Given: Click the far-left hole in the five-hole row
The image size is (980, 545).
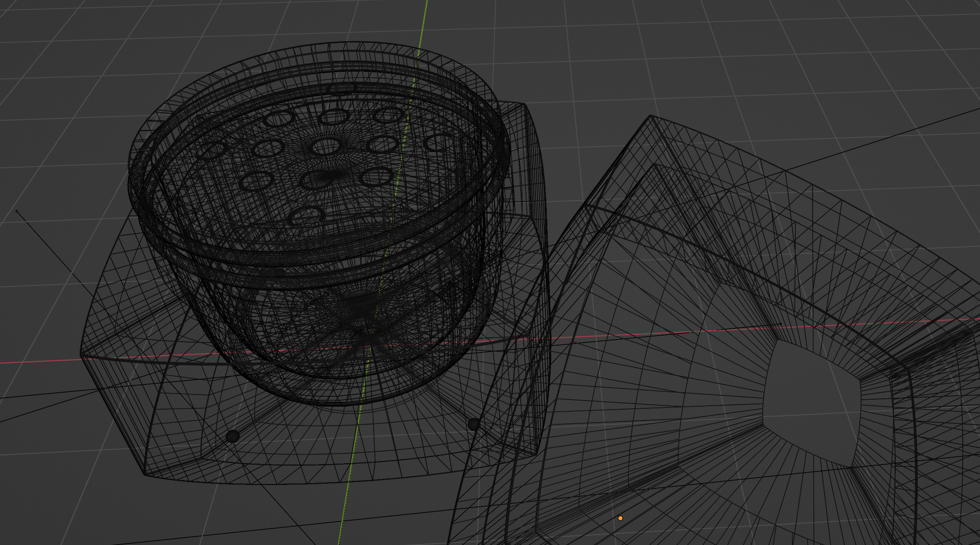Looking at the screenshot, I should [212, 151].
